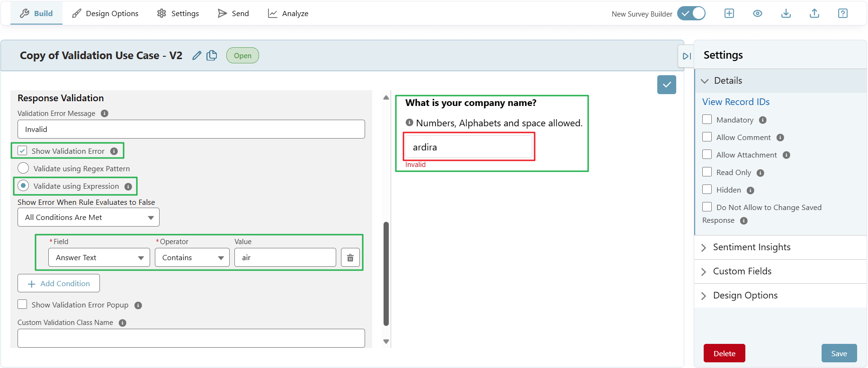Check the Allow Attachment checkbox
Screen dimensions: 868x368
pyautogui.click(x=707, y=154)
